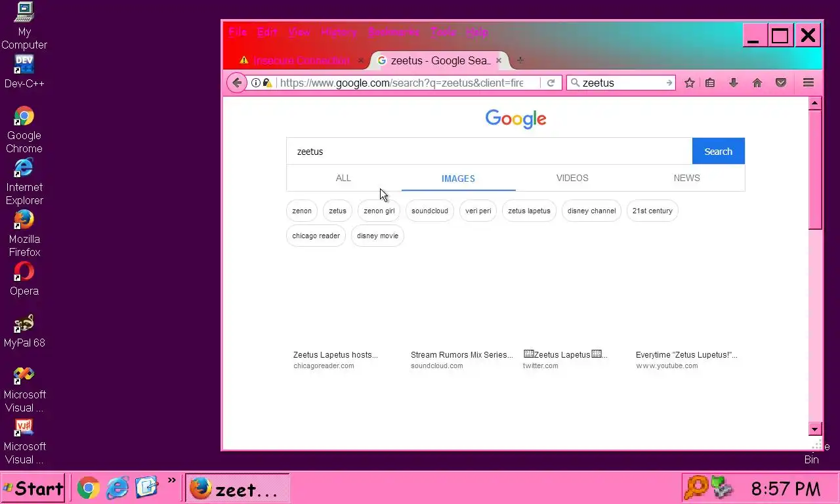Screen dimensions: 840x504
Task: Select the '21st century' suggestion chip
Action: point(652,211)
